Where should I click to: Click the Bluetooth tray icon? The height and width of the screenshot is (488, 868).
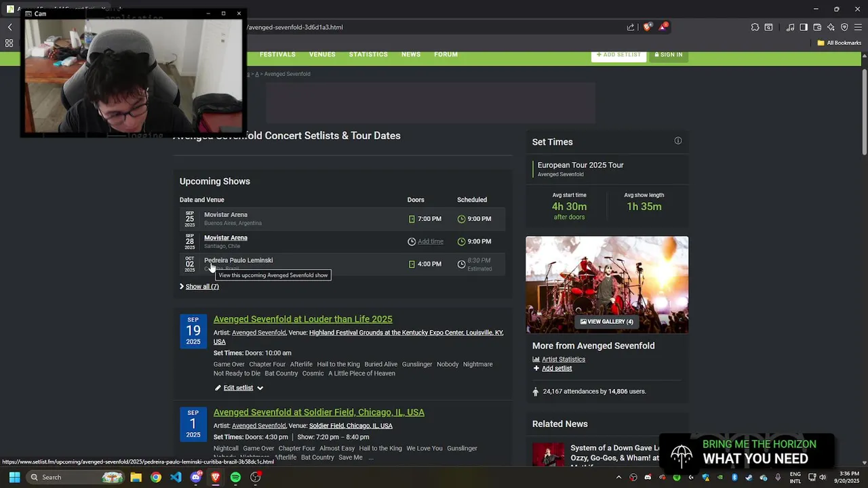pos(734,477)
